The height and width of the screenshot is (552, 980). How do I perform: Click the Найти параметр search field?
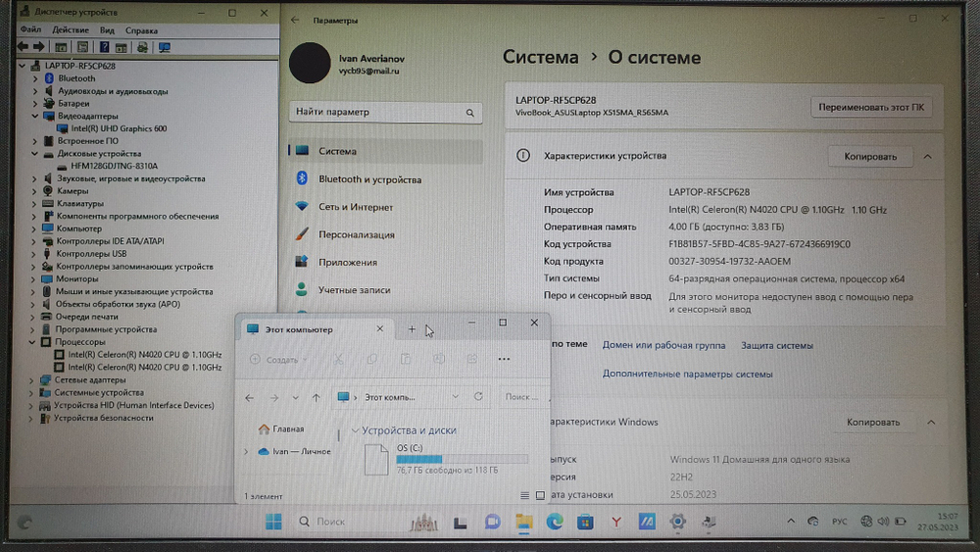coord(385,112)
